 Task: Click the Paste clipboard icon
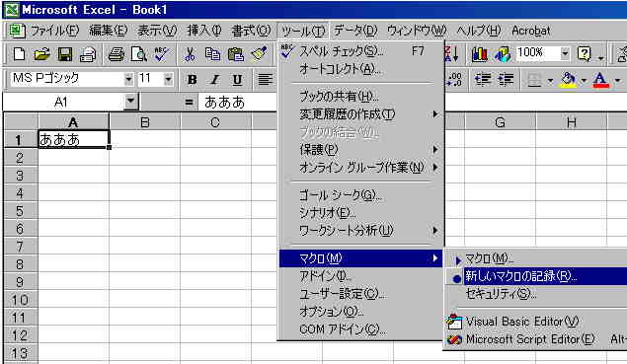[x=236, y=54]
